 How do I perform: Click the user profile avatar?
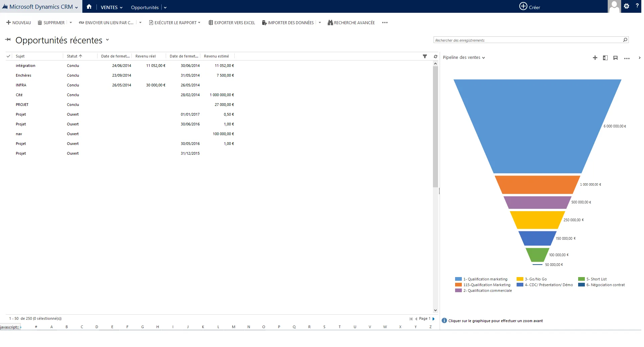614,6
